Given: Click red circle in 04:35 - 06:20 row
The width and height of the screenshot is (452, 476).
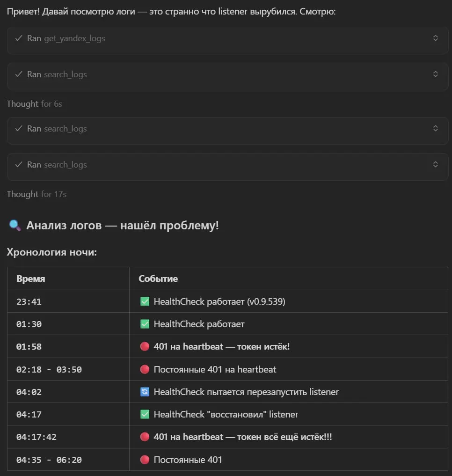Looking at the screenshot, I should click(x=145, y=460).
